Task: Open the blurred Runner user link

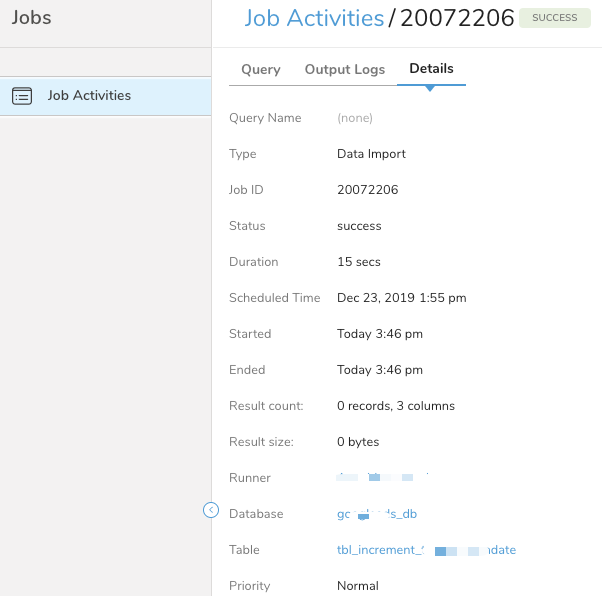Action: pos(385,478)
